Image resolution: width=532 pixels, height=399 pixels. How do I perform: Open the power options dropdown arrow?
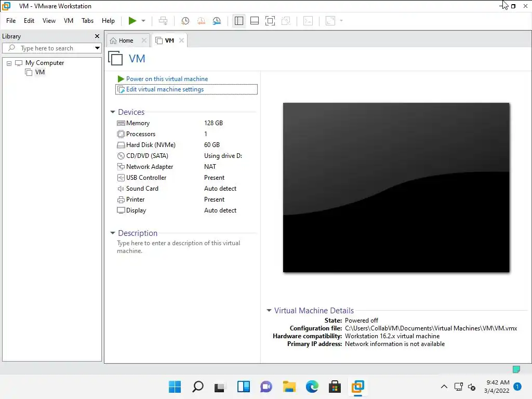[143, 21]
